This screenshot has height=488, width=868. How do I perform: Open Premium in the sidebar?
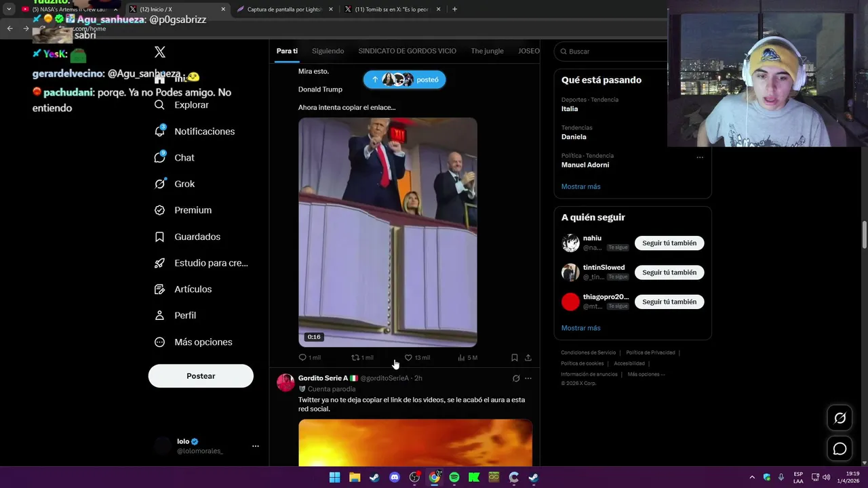[183, 210]
